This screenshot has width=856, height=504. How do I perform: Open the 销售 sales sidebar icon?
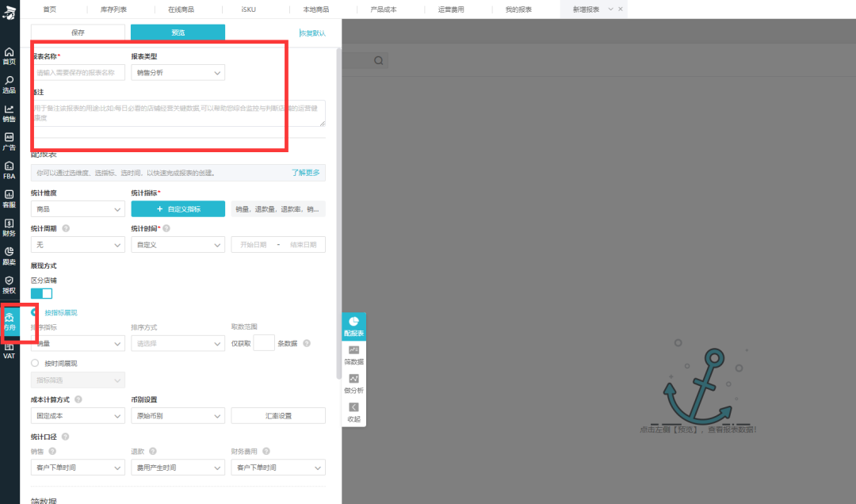pyautogui.click(x=10, y=113)
